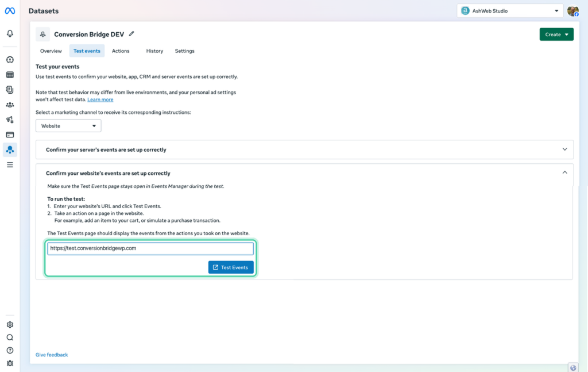This screenshot has width=588, height=372.
Task: Open the table grid icon in sidebar
Action: point(10,75)
